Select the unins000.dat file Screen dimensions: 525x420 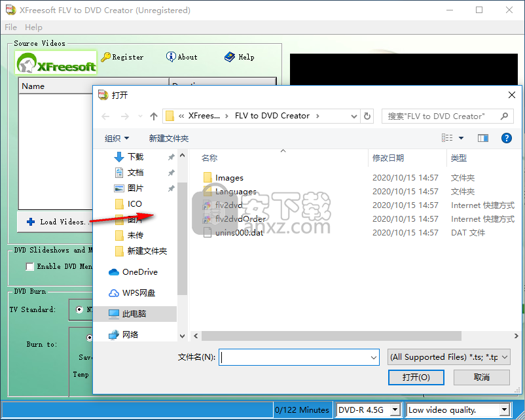239,233
